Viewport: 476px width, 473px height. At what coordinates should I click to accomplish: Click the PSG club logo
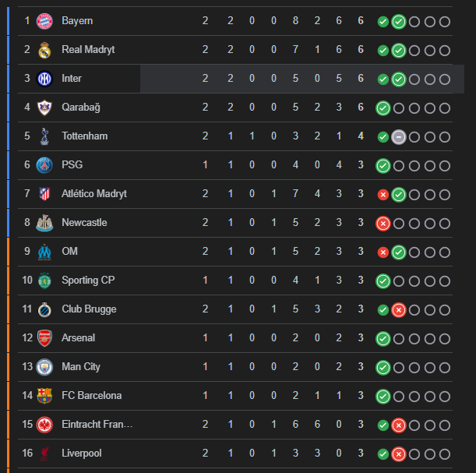(44, 165)
